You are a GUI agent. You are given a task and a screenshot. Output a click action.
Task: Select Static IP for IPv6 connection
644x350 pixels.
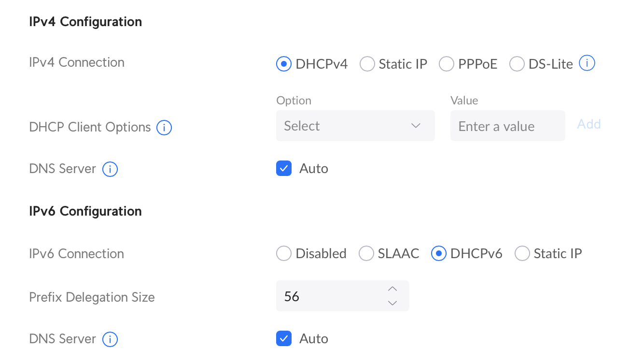tap(522, 253)
